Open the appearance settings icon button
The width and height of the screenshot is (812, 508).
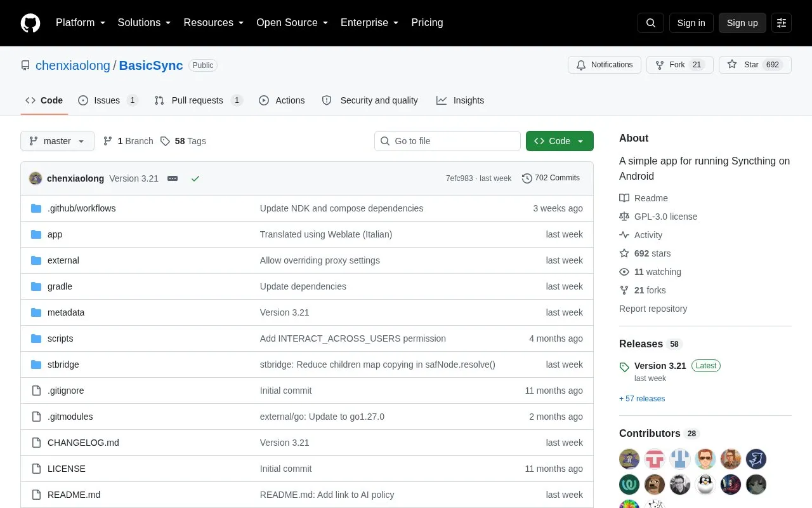click(x=782, y=23)
